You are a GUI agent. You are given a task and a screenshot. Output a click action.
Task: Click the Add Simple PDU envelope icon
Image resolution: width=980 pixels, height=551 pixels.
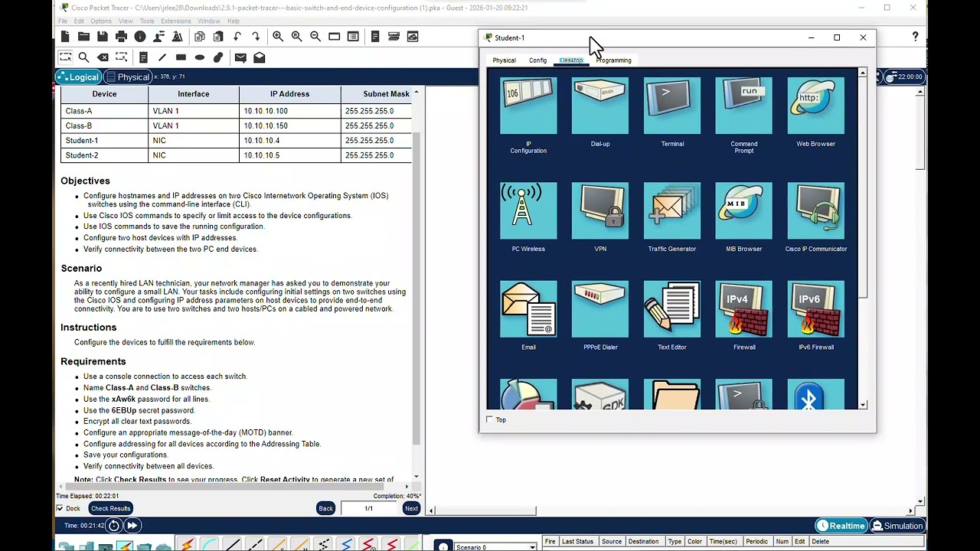(240, 57)
